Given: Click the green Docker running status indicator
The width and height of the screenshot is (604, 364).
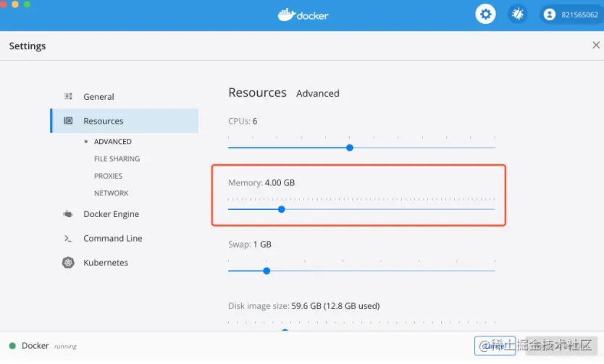Looking at the screenshot, I should [12, 346].
